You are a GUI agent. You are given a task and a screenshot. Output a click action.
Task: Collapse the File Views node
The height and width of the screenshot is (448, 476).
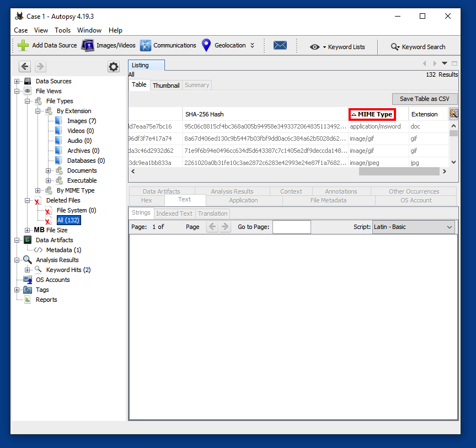click(x=17, y=91)
